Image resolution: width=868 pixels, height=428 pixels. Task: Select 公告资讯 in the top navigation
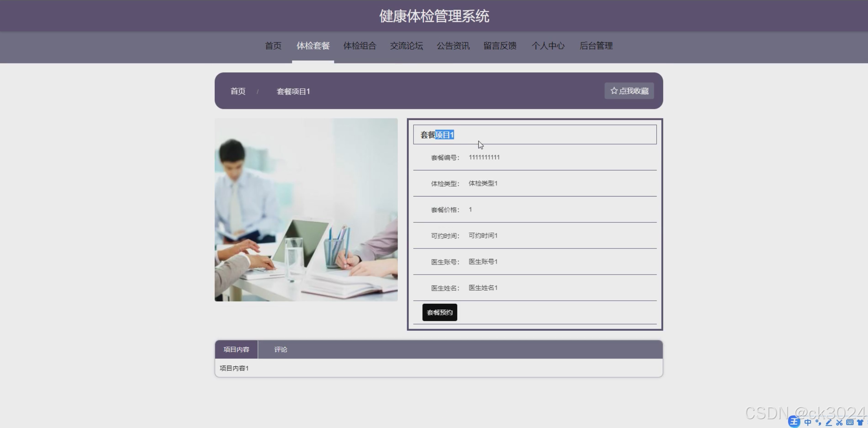pyautogui.click(x=453, y=46)
